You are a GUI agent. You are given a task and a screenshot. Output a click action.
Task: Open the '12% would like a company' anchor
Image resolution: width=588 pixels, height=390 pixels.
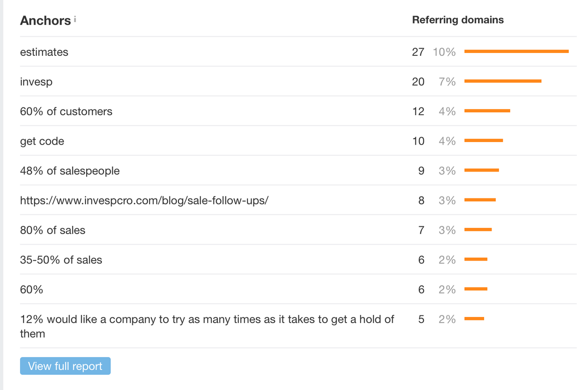click(x=207, y=320)
